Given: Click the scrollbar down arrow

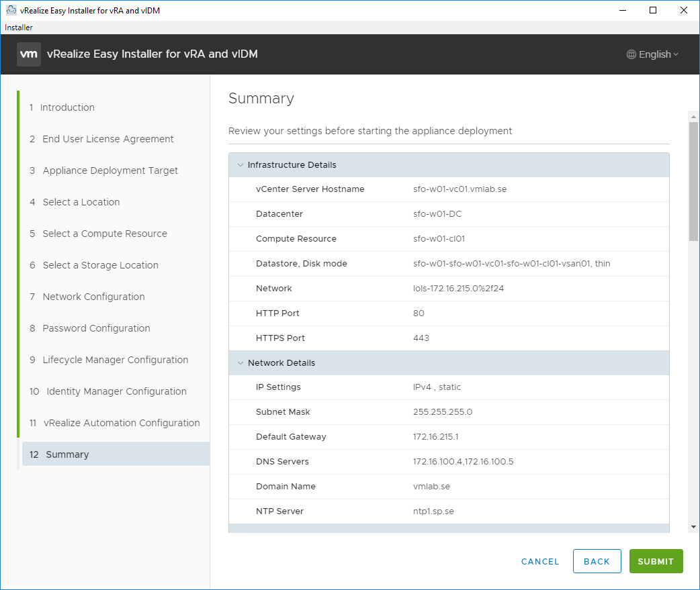Looking at the screenshot, I should (x=693, y=527).
